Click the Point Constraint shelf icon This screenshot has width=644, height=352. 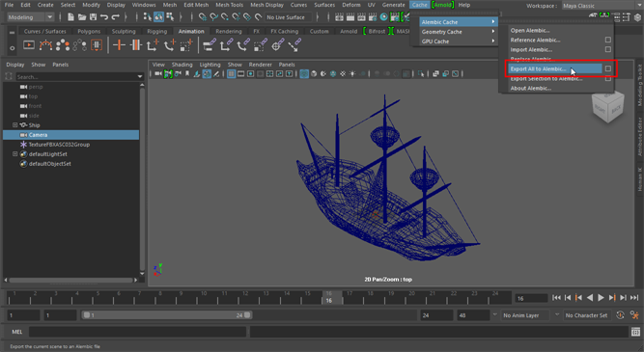[x=226, y=45]
